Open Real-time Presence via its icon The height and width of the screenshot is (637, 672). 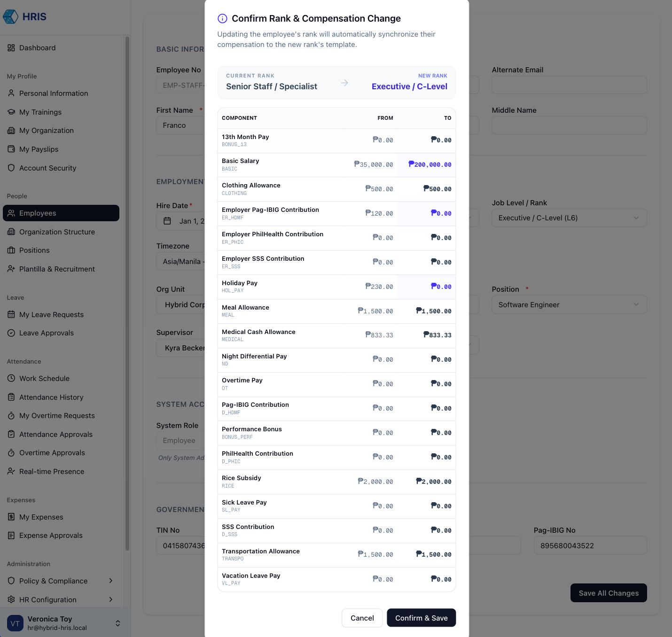click(x=11, y=471)
